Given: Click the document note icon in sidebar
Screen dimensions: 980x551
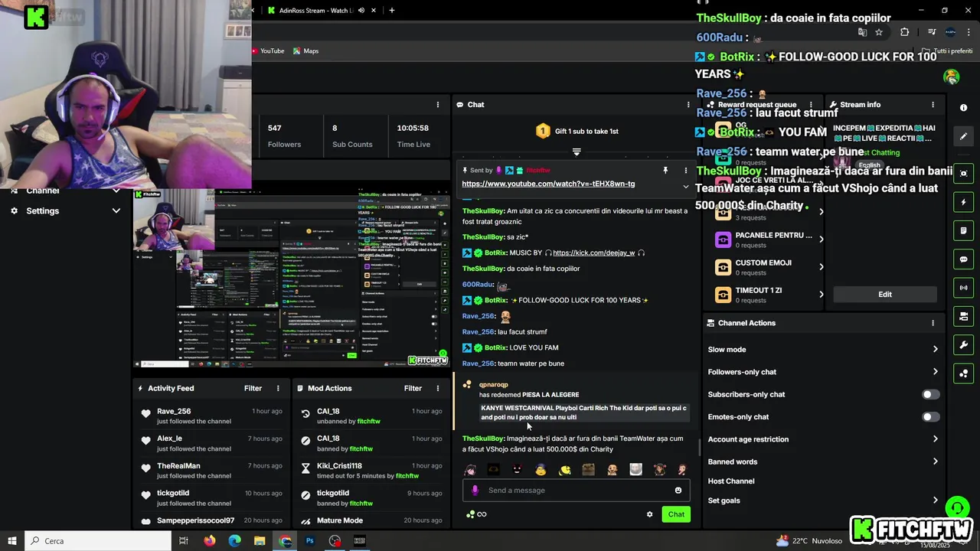Looking at the screenshot, I should [964, 230].
